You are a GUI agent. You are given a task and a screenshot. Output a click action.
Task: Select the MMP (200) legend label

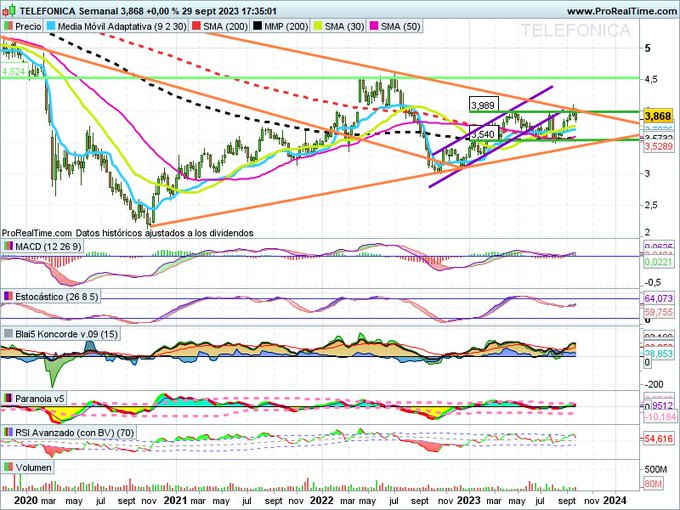click(x=286, y=26)
